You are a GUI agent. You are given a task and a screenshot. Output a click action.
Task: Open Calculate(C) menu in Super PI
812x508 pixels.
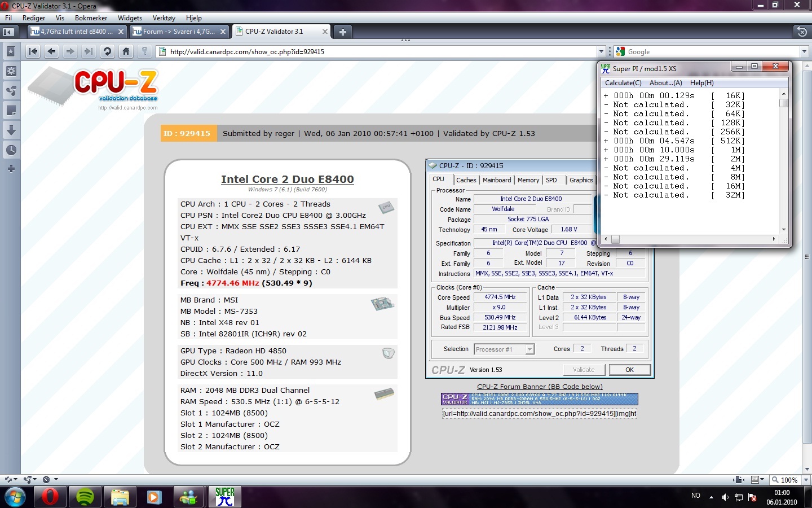point(623,83)
